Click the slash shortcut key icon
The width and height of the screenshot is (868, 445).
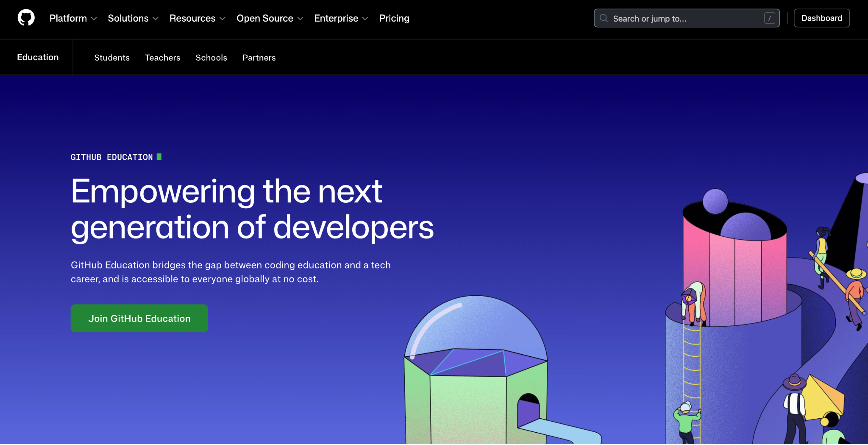coord(769,18)
